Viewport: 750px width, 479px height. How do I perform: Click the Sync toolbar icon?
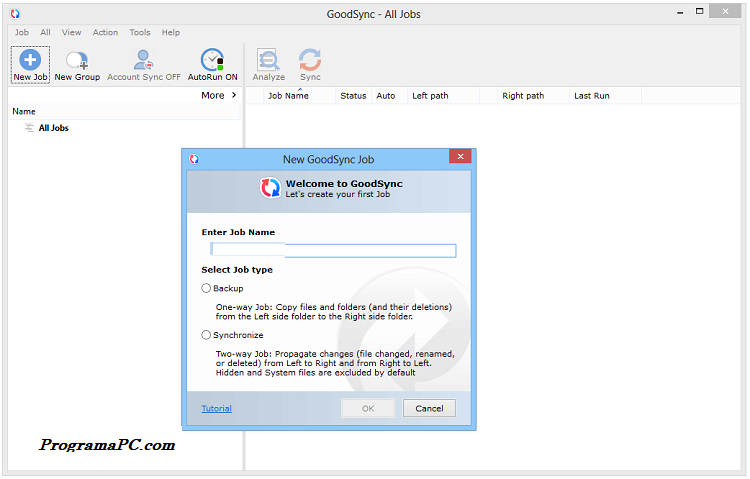[x=310, y=60]
